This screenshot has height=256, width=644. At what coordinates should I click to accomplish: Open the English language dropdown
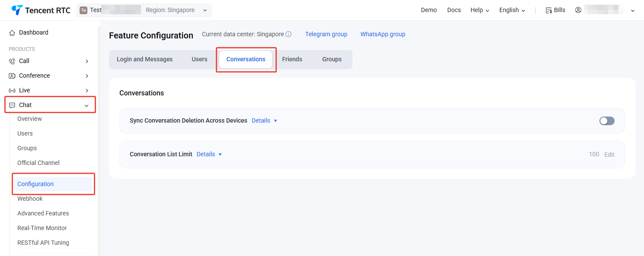(513, 10)
